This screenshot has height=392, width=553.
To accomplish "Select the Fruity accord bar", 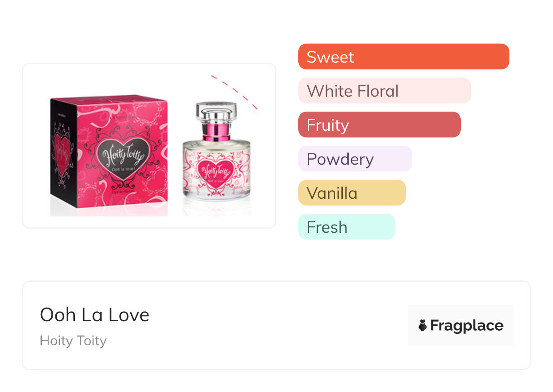I will 380,125.
